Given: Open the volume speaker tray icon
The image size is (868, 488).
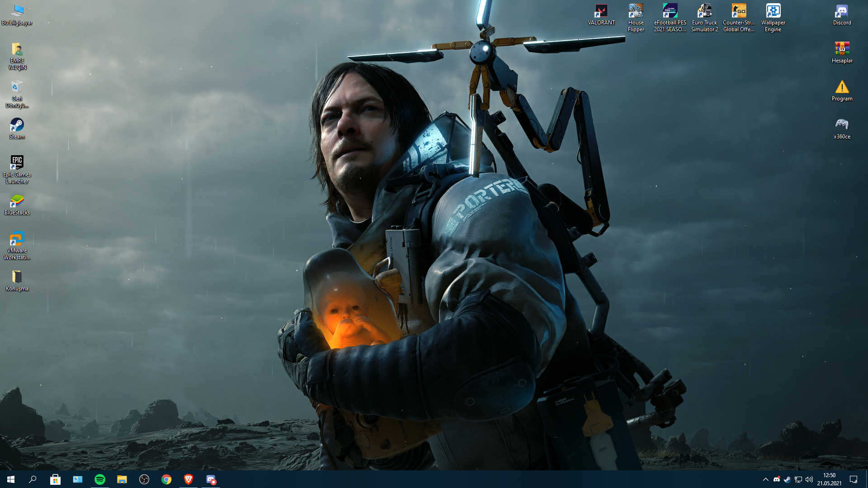Looking at the screenshot, I should coord(809,479).
